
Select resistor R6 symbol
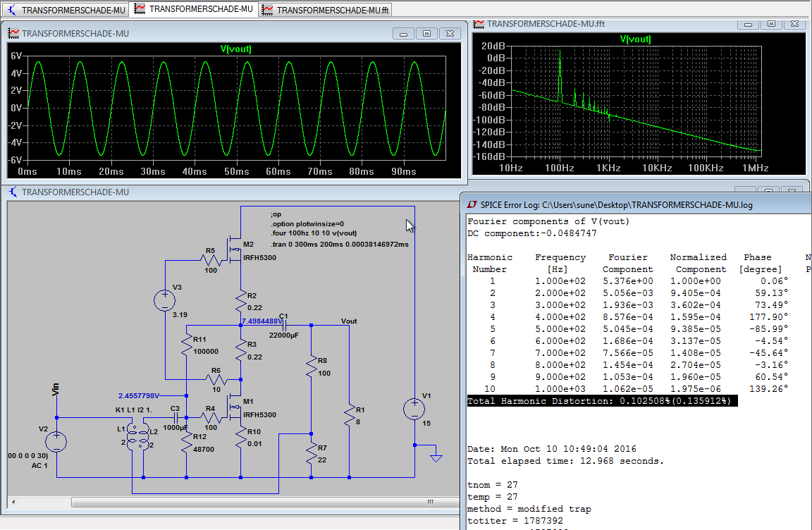point(216,379)
